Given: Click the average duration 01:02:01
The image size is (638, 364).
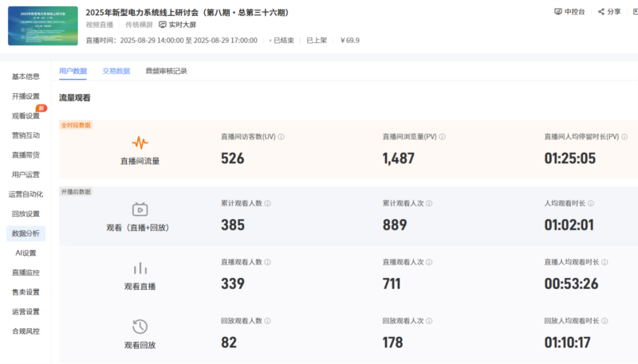Looking at the screenshot, I should [x=569, y=225].
